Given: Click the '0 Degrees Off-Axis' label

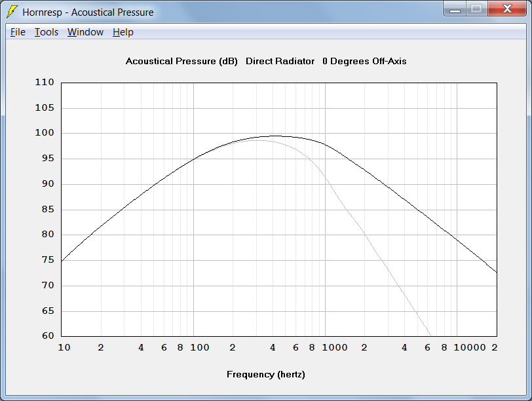Looking at the screenshot, I should [364, 61].
